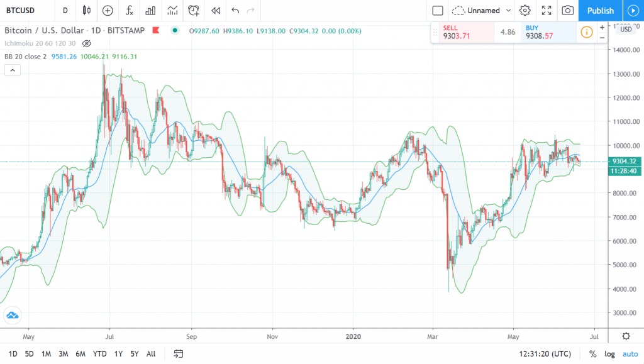Toggle percent scale mode

[592, 354]
